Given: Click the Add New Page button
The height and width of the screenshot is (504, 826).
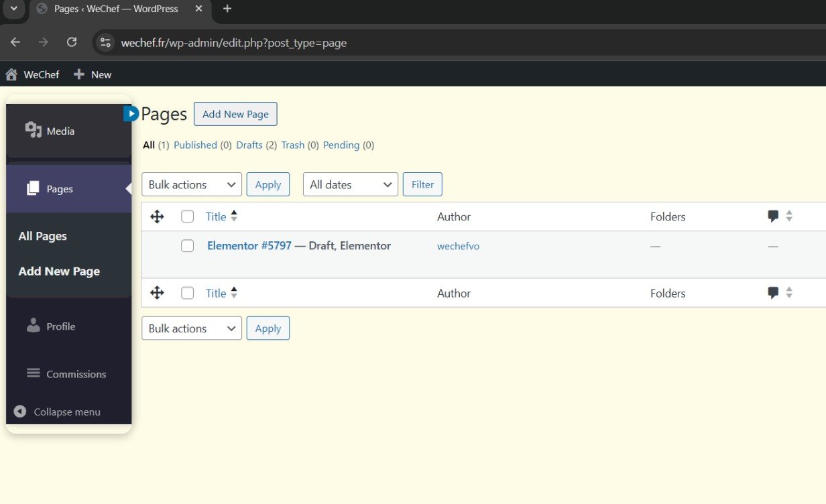Looking at the screenshot, I should pyautogui.click(x=235, y=114).
